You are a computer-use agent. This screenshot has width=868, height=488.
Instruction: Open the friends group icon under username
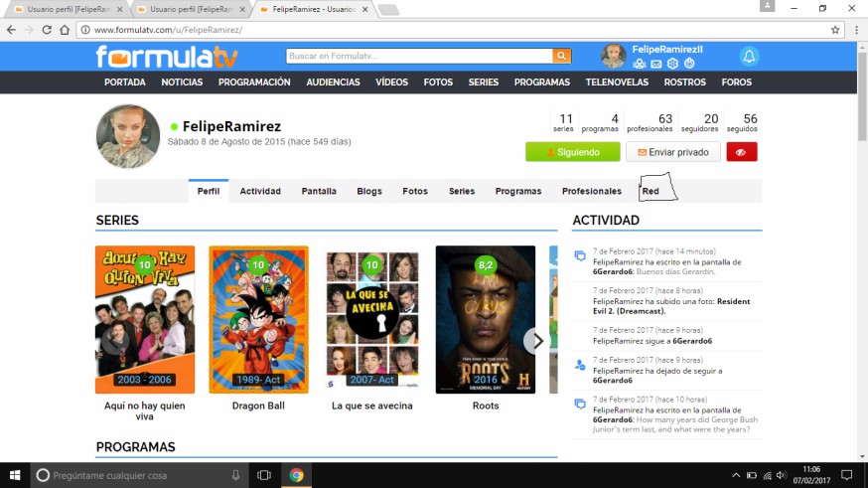click(640, 64)
